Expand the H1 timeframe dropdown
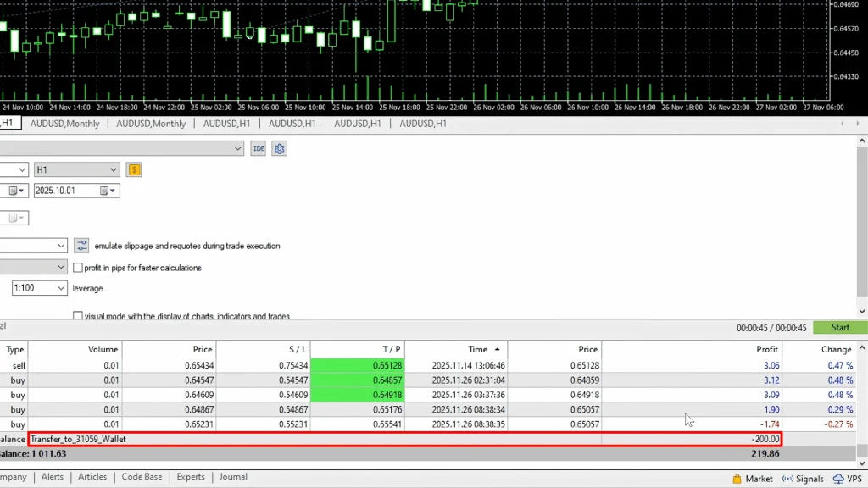Screen dimensions: 868x488 (113, 169)
